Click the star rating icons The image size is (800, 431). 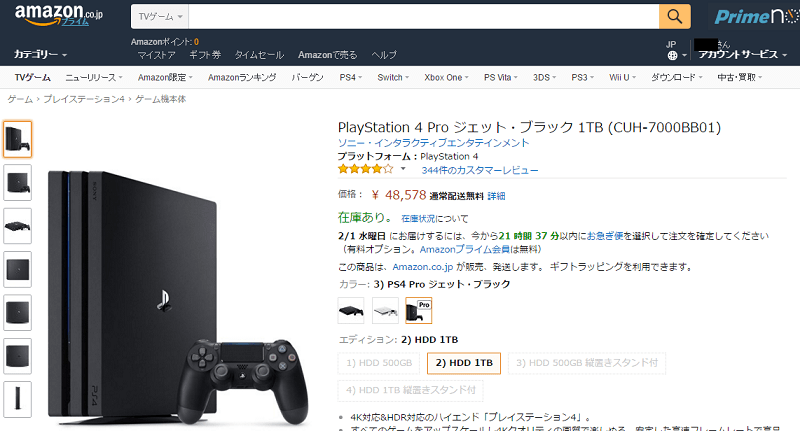tap(365, 169)
